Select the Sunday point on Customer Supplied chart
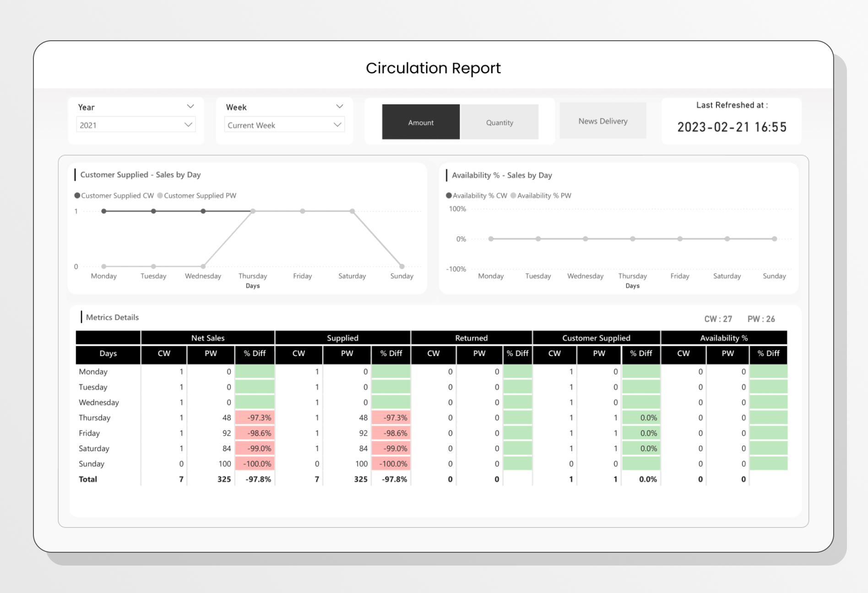868x593 pixels. [x=401, y=266]
